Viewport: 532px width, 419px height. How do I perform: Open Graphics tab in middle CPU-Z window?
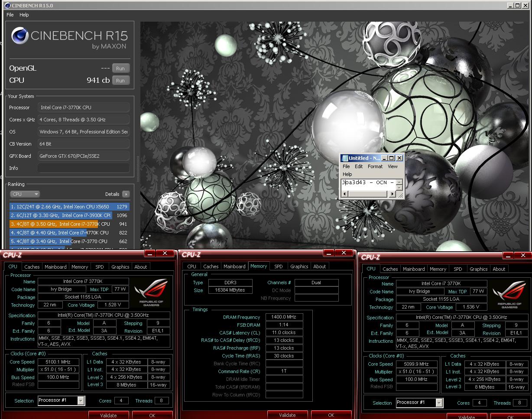(299, 266)
